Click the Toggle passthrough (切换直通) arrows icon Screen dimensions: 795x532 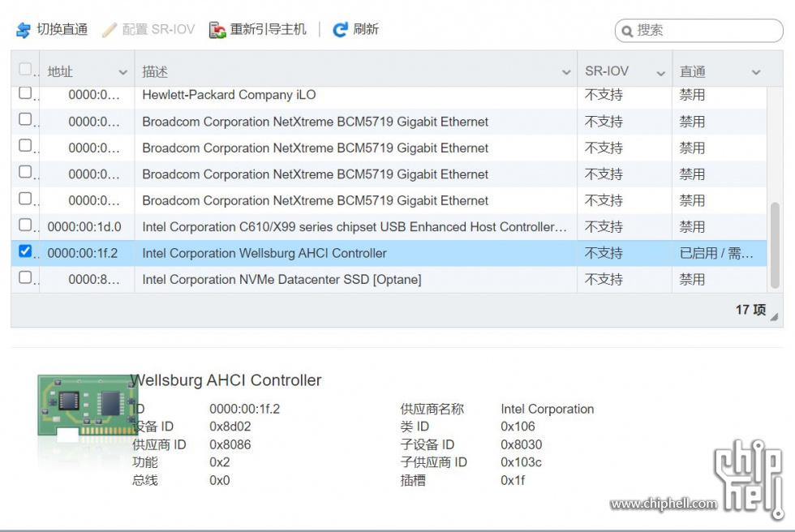(24, 30)
